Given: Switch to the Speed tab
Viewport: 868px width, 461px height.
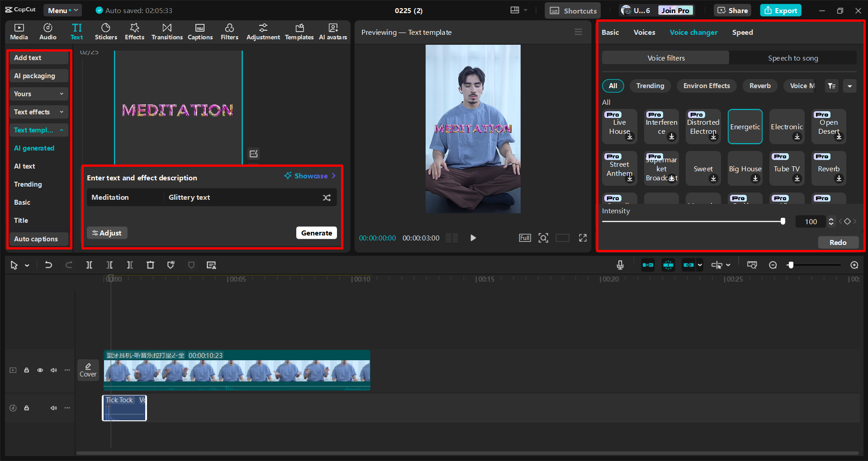Looking at the screenshot, I should click(742, 32).
